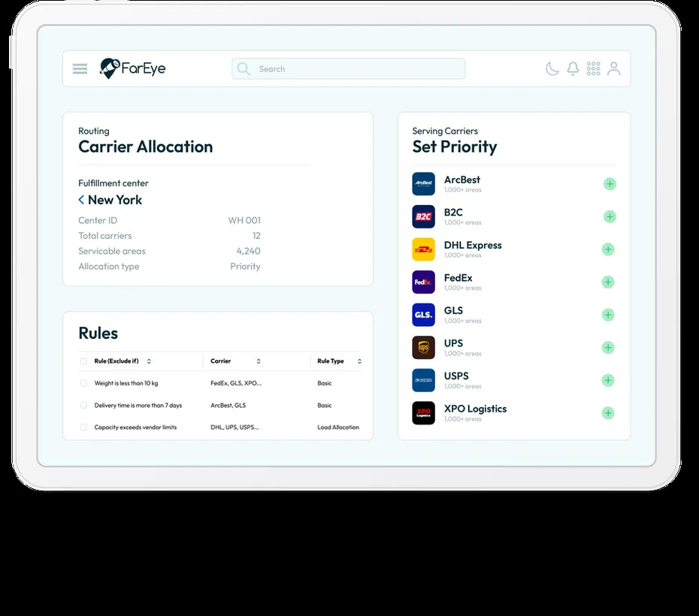Click the GLS carrier logo
The height and width of the screenshot is (616, 699).
tap(423, 315)
